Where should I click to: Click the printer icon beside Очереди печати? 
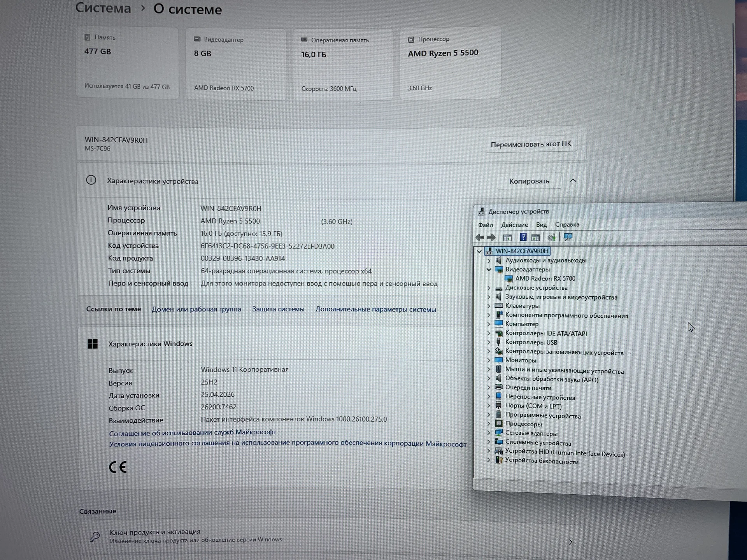click(499, 387)
